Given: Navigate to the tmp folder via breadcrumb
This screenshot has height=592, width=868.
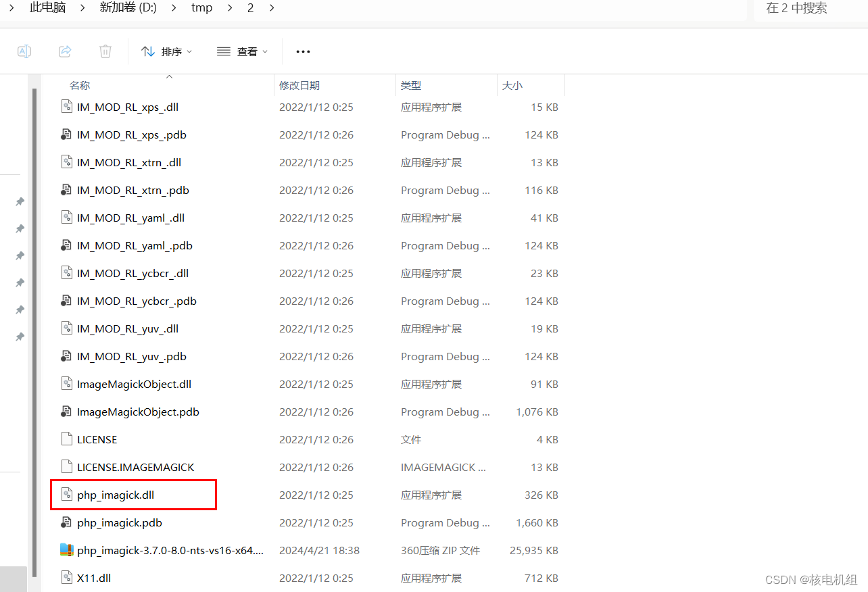Looking at the screenshot, I should tap(201, 8).
